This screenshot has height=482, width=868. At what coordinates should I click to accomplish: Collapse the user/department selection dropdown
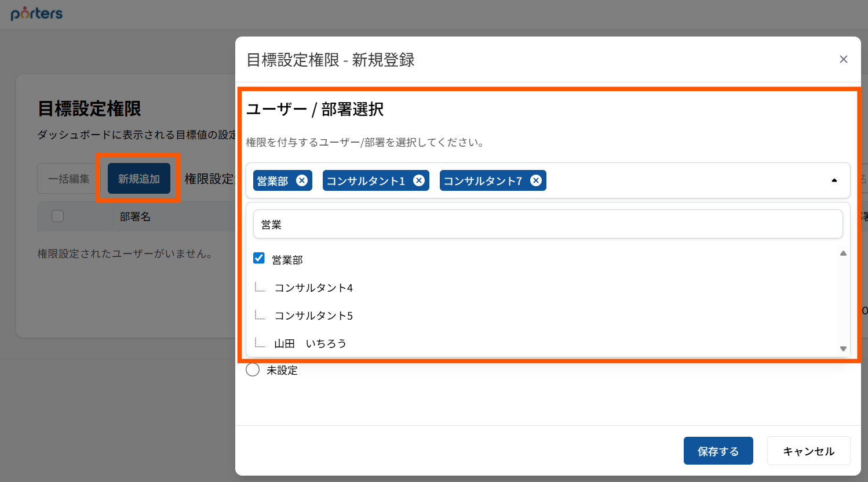(834, 180)
